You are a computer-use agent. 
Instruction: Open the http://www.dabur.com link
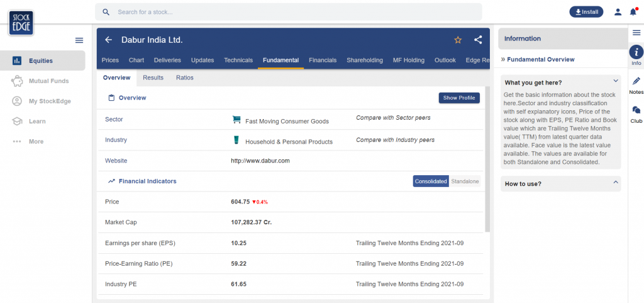260,161
